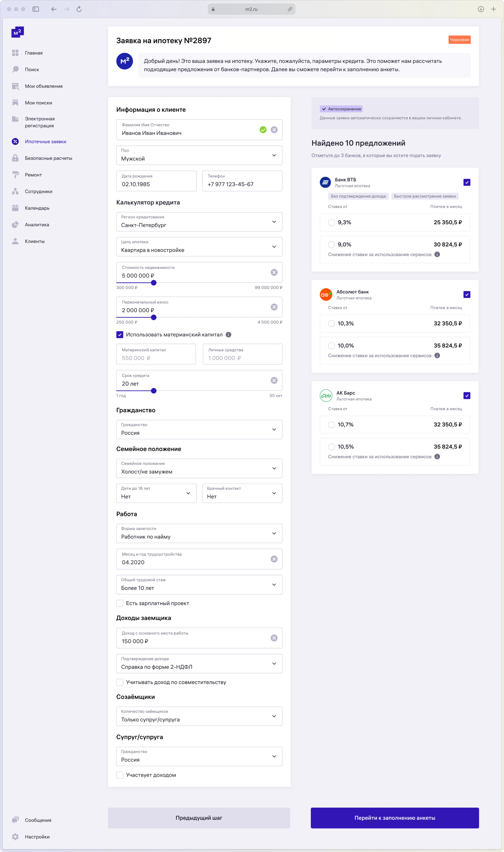Go to Безопасные расчеты in the sidebar
This screenshot has width=504, height=852.
click(x=48, y=158)
